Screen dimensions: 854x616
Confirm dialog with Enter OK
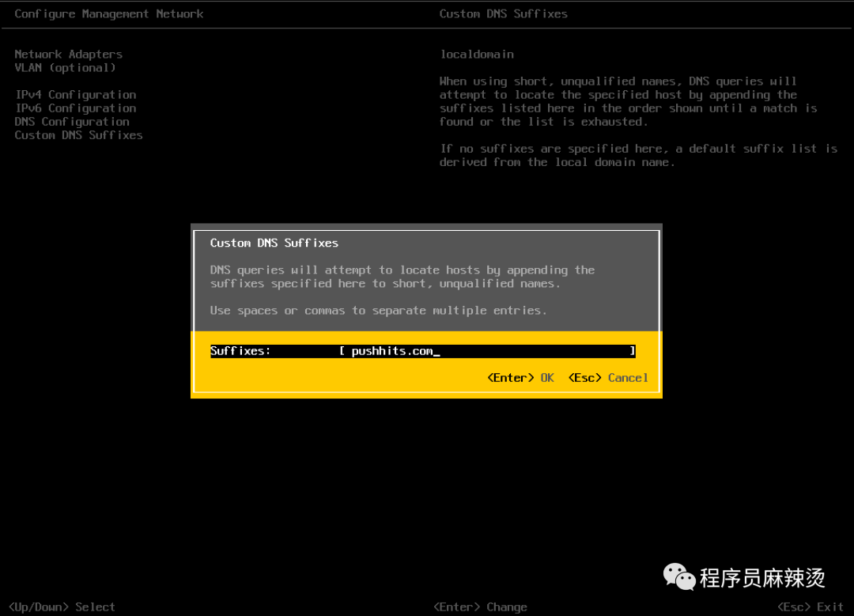[520, 378]
